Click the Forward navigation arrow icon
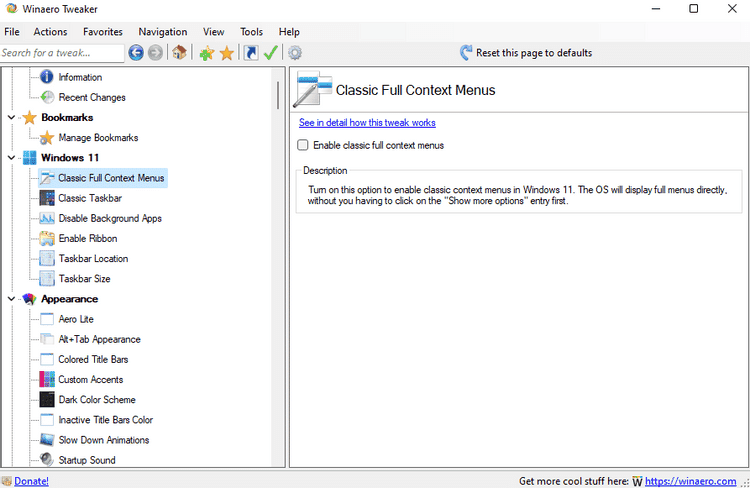The height and width of the screenshot is (488, 750). (x=155, y=53)
